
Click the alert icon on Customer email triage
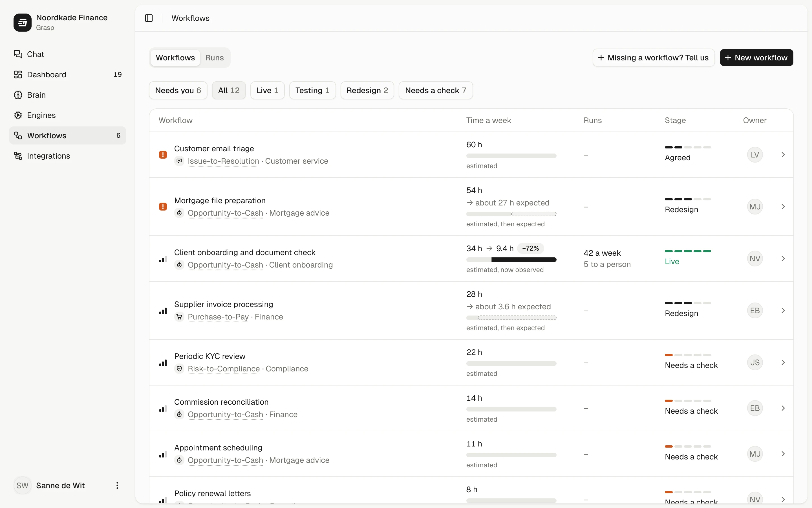tap(163, 155)
